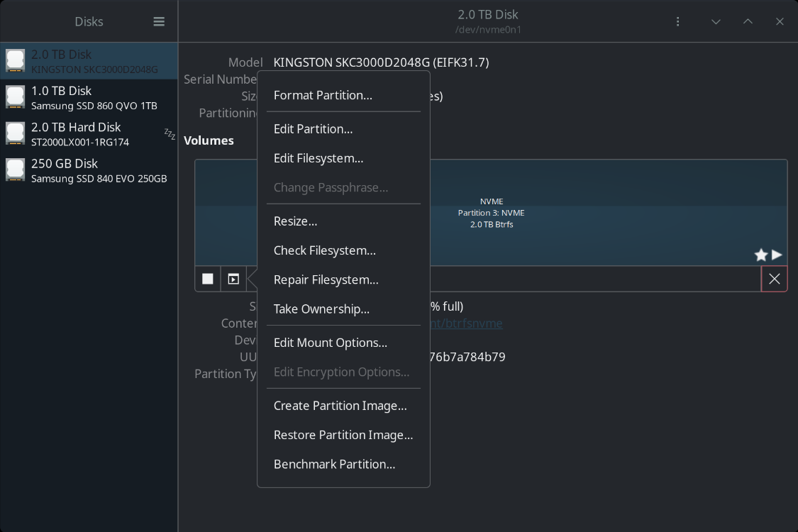Open the drive options three-dot menu
798x532 pixels.
[x=677, y=21]
